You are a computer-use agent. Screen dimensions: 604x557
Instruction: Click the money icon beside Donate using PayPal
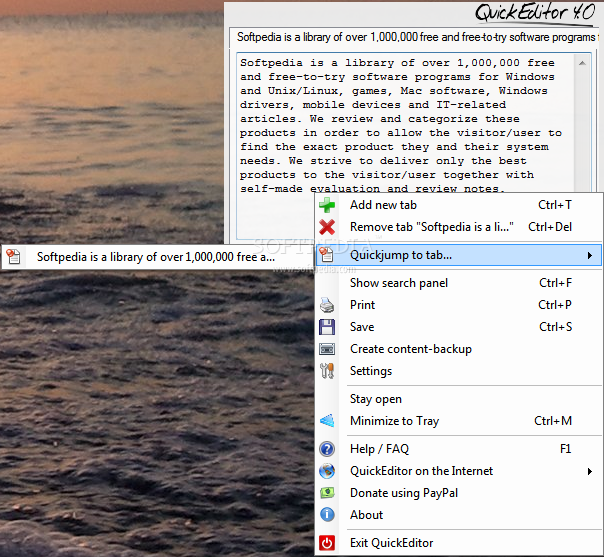(x=327, y=493)
